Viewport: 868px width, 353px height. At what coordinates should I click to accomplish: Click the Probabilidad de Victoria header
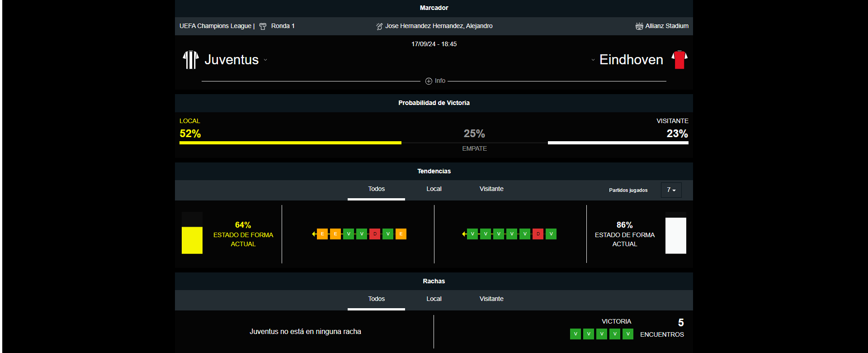tap(434, 103)
